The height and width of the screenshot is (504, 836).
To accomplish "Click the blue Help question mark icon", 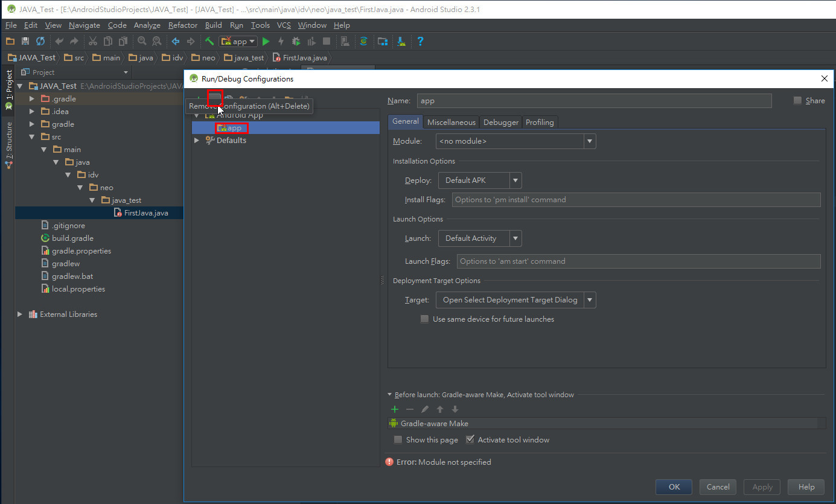I will click(x=420, y=41).
